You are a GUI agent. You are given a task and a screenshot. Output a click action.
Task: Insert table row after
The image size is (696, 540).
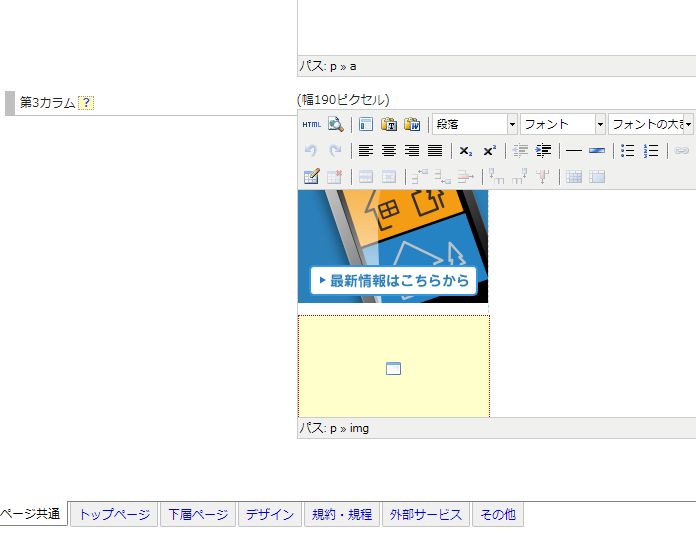tap(443, 177)
